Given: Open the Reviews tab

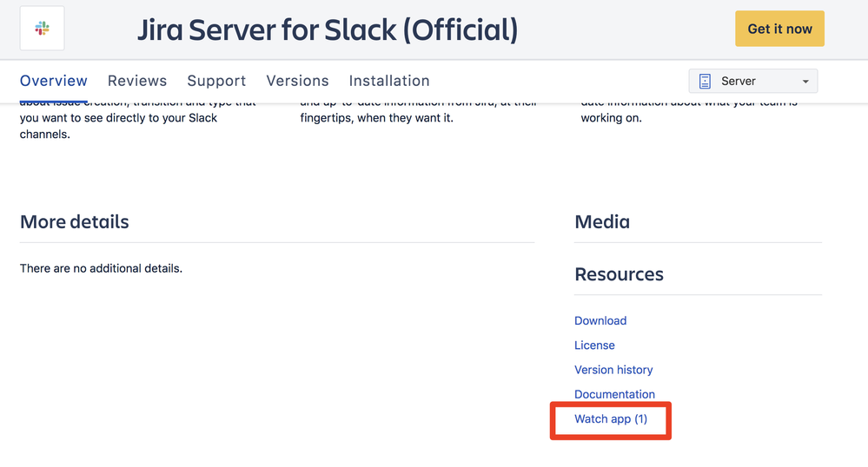Looking at the screenshot, I should (137, 81).
